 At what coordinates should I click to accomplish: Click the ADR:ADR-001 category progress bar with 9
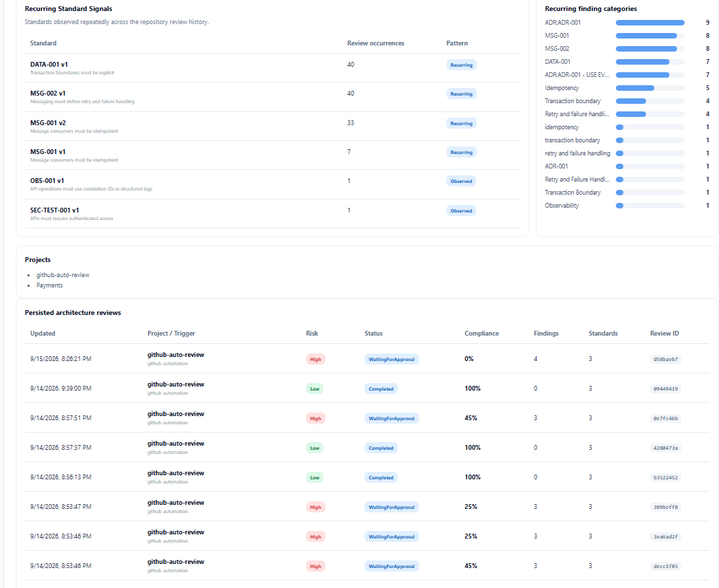pyautogui.click(x=650, y=23)
